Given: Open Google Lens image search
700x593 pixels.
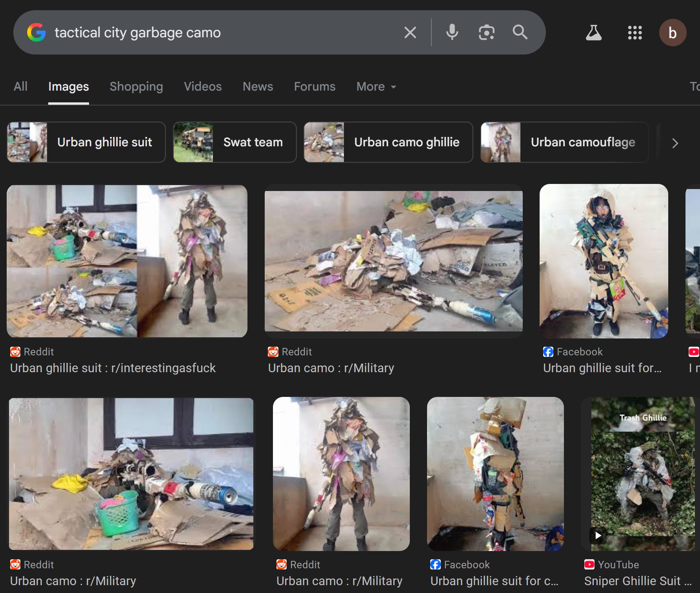Looking at the screenshot, I should pos(486,32).
